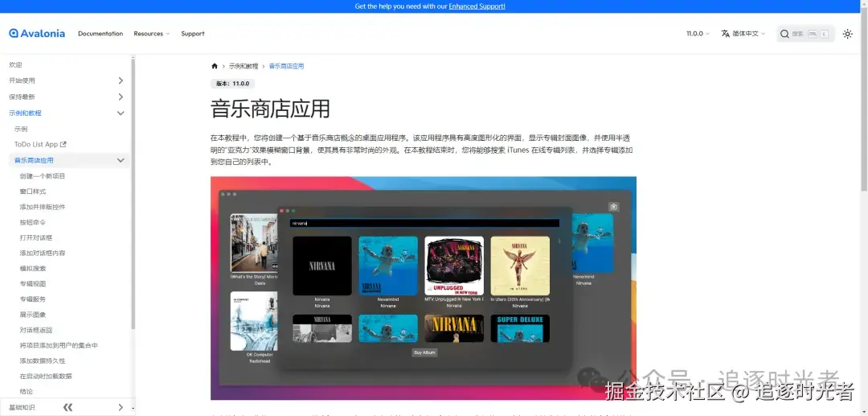Open the language translate icon
The width and height of the screenshot is (868, 416).
pos(725,34)
